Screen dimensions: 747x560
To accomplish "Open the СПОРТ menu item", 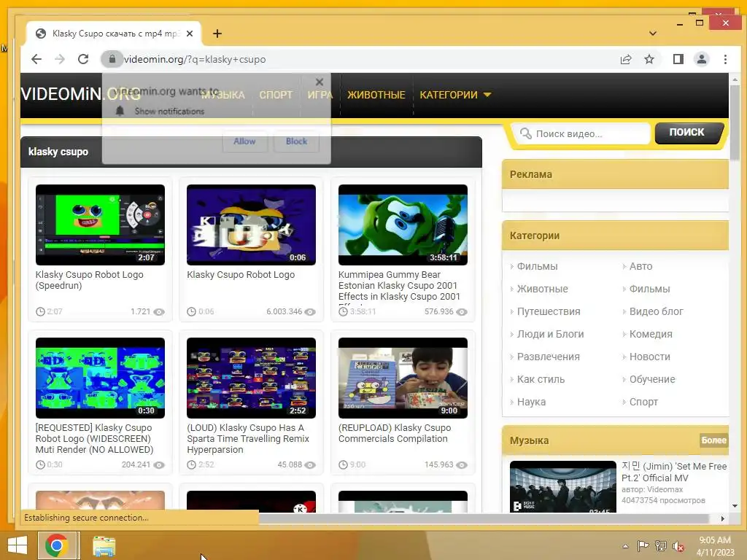I will (x=276, y=95).
